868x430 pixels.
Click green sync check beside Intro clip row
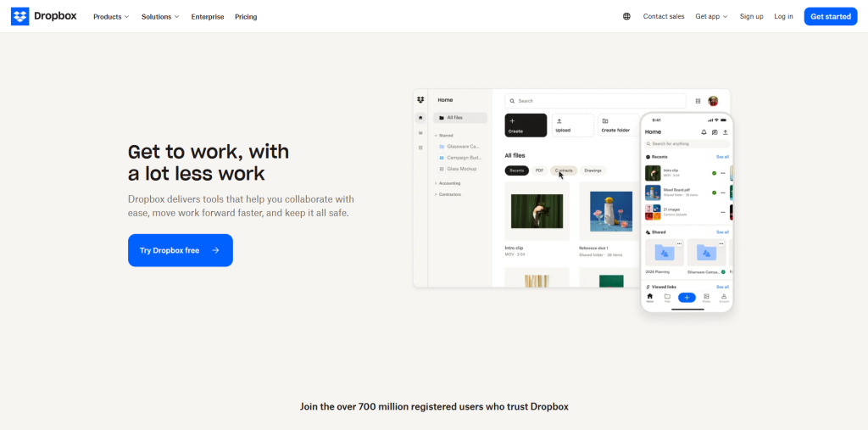point(714,173)
